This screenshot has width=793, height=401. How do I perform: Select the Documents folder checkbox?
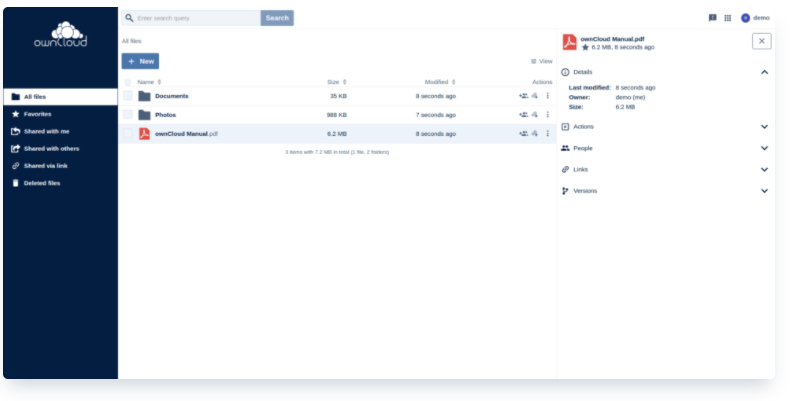pyautogui.click(x=128, y=96)
